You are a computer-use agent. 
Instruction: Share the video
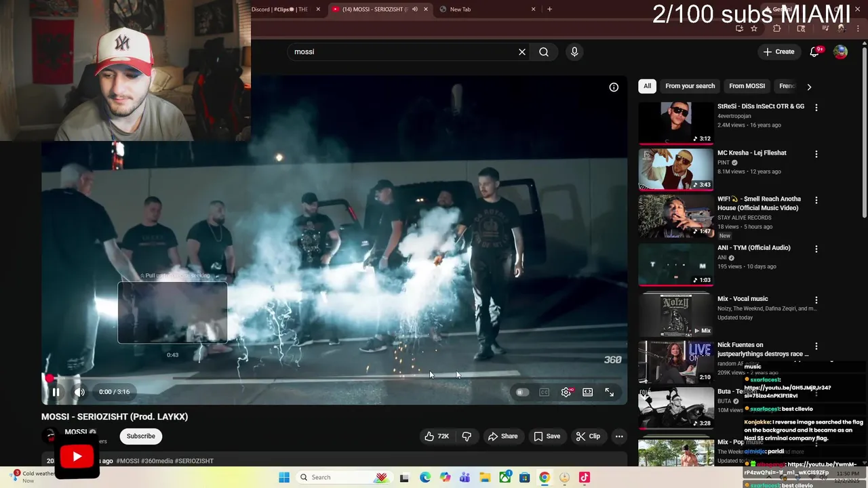point(503,436)
